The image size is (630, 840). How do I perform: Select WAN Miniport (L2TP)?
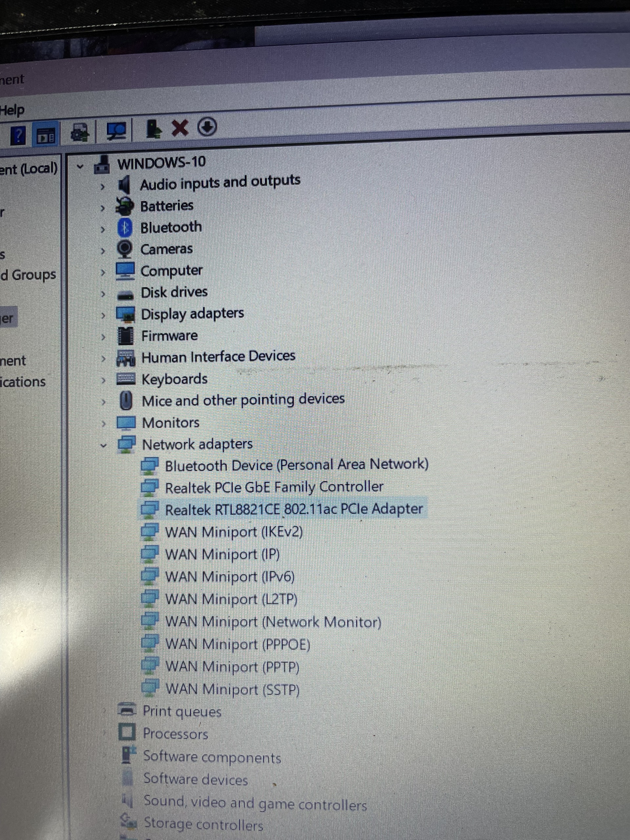[232, 599]
